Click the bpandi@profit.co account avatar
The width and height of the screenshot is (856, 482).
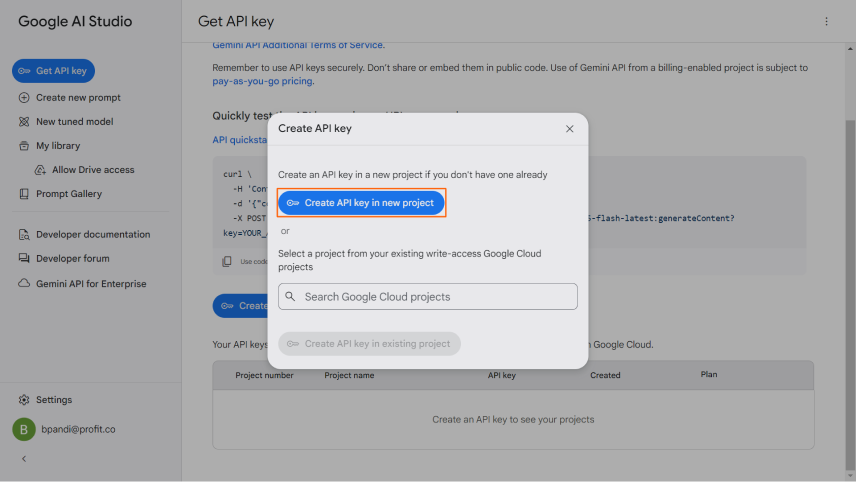pos(24,429)
